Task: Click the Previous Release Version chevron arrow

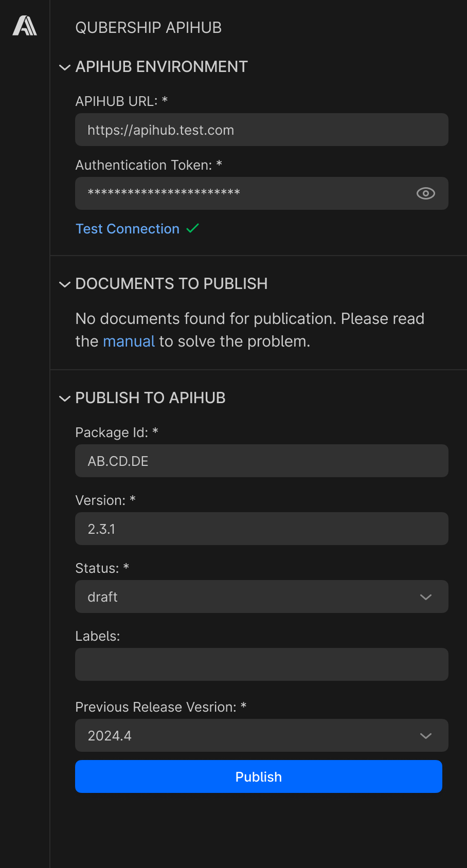Action: [425, 736]
